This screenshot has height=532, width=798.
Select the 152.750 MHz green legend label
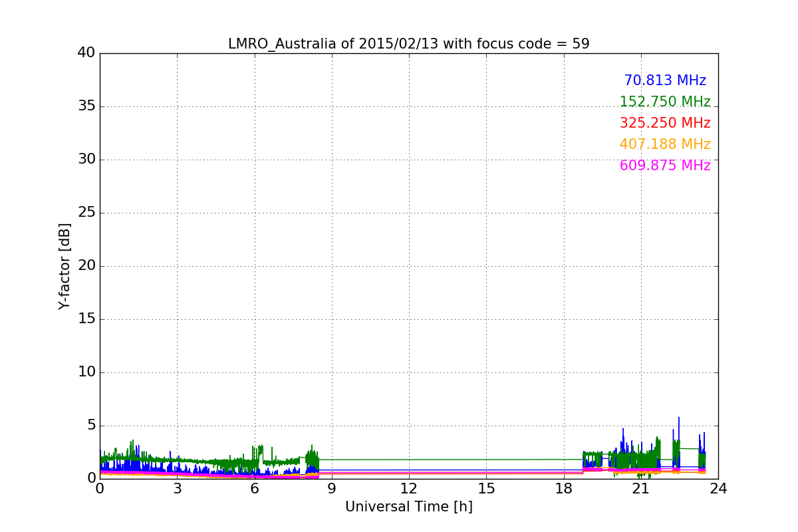coord(664,102)
